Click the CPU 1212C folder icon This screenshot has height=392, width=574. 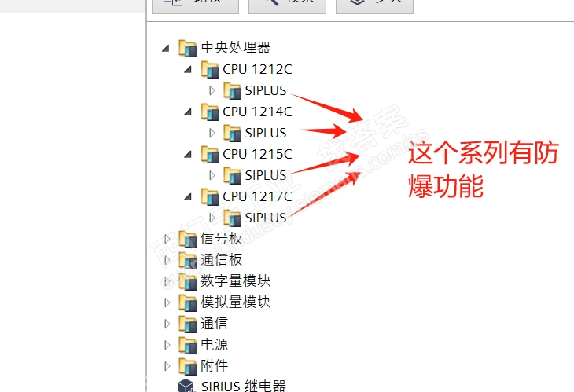click(210, 69)
